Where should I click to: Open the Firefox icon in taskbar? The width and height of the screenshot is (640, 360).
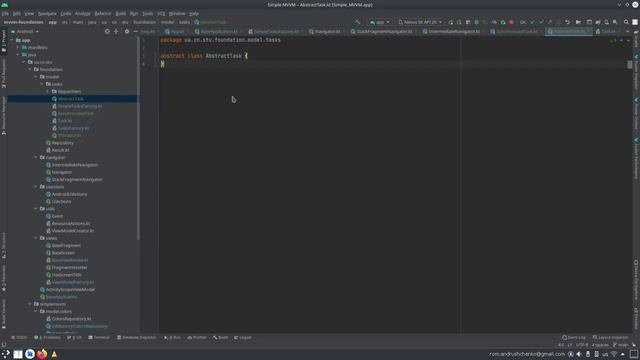[x=42, y=354]
